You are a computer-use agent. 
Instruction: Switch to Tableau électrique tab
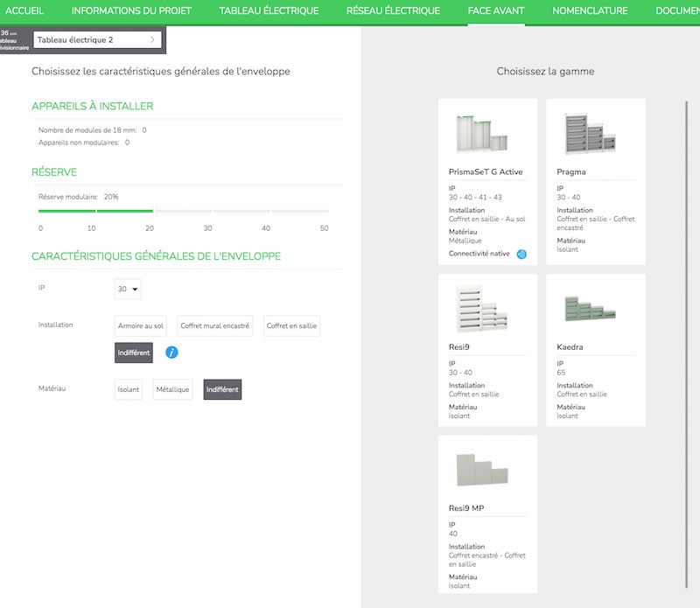pyautogui.click(x=269, y=10)
